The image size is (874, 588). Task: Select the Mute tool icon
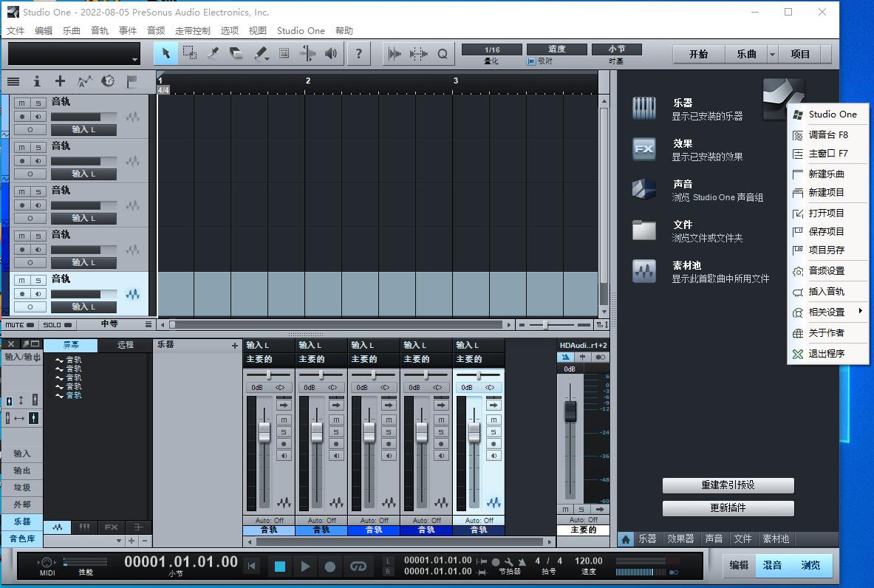pyautogui.click(x=284, y=53)
